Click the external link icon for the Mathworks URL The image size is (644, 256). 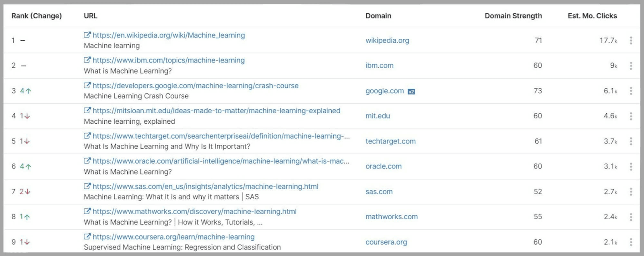click(87, 211)
